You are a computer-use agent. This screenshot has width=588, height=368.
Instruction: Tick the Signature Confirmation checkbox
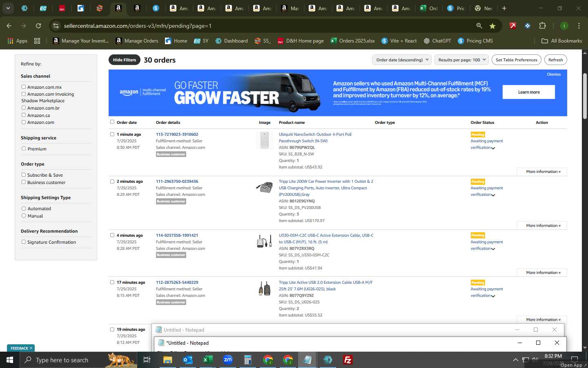24,242
